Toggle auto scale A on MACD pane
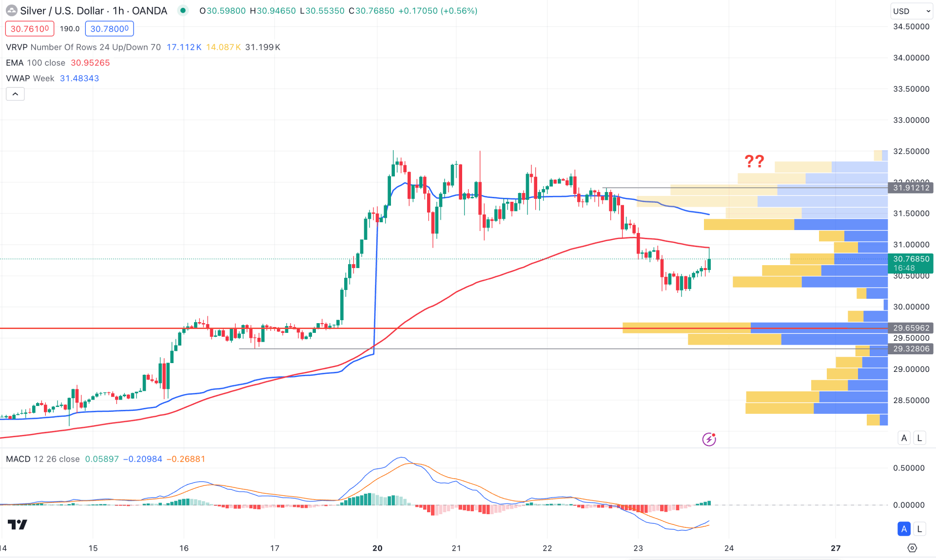Viewport: 936px width, 560px height. pyautogui.click(x=904, y=529)
